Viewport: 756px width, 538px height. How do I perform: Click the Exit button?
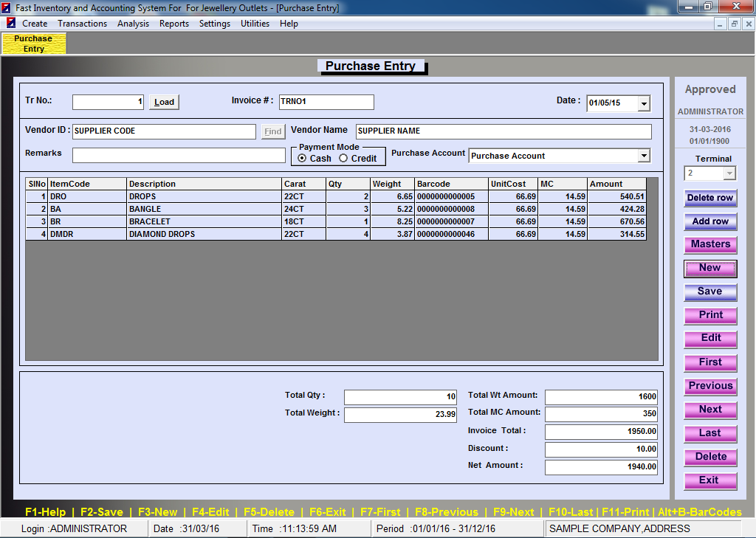coord(710,480)
